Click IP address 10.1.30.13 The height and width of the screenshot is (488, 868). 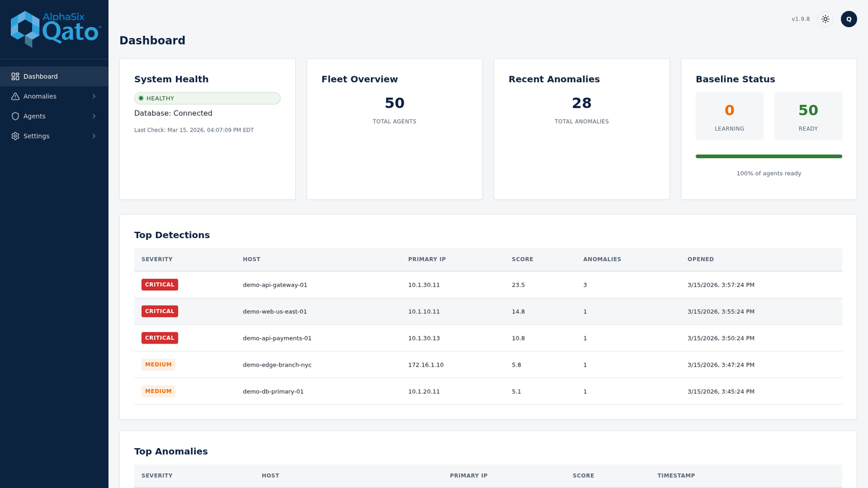(x=424, y=338)
